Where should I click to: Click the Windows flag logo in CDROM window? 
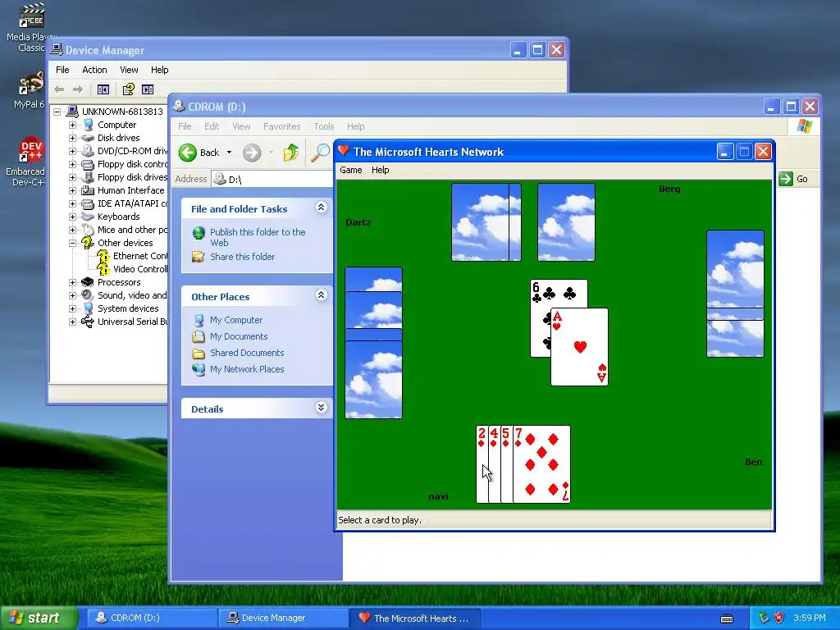tap(804, 126)
